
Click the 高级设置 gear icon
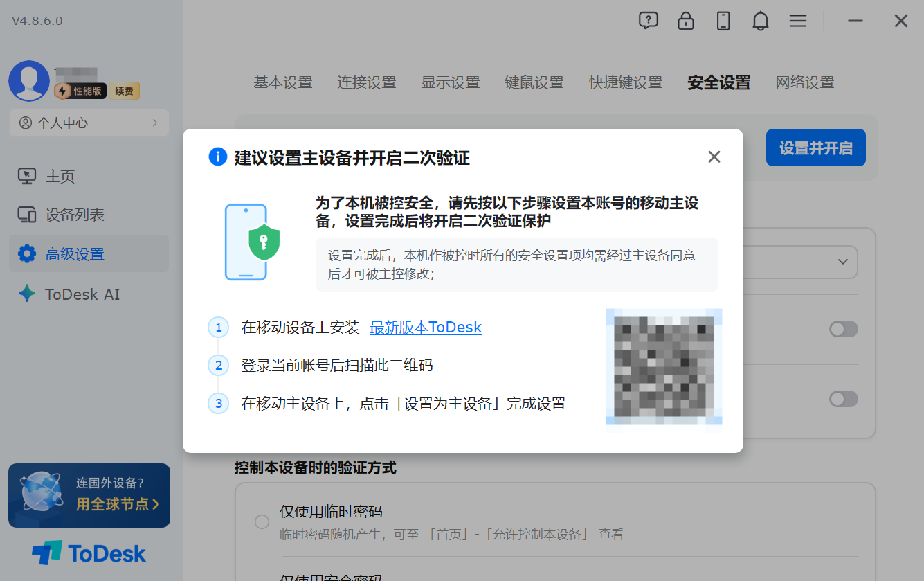point(27,253)
